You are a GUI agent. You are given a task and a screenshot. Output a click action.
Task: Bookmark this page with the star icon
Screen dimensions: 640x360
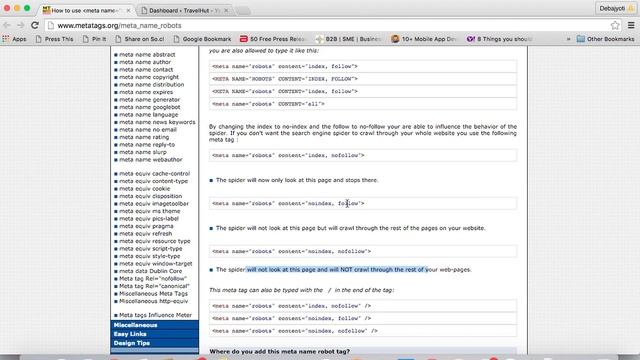615,25
